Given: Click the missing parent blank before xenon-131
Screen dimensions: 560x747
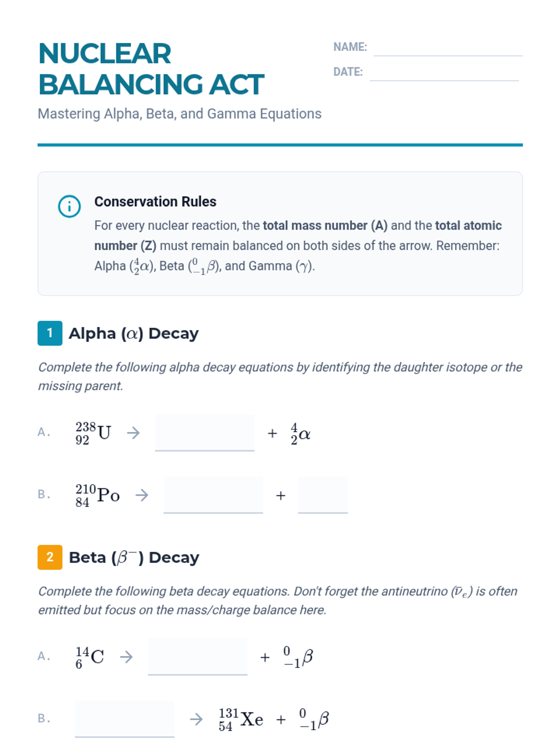Looking at the screenshot, I should tap(125, 719).
